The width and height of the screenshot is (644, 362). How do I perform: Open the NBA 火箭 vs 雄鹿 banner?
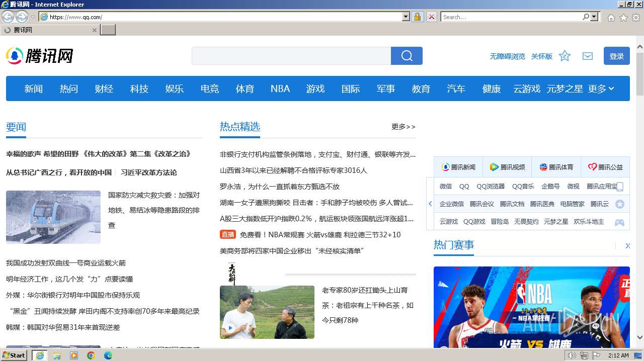tap(532, 307)
